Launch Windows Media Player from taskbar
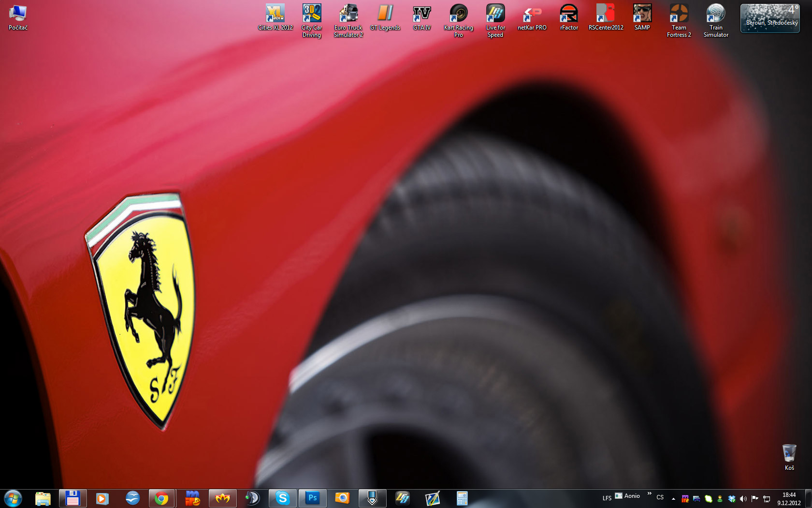 (x=102, y=498)
